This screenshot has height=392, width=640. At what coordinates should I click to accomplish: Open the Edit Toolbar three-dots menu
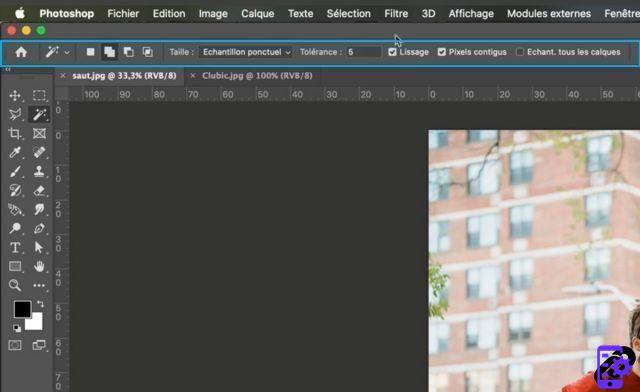(x=39, y=285)
